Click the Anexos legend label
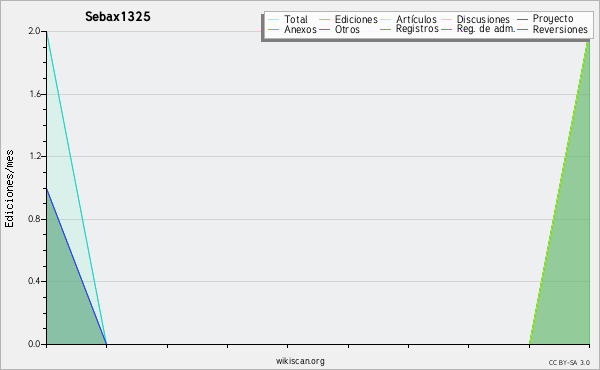Viewport: 600px width, 370px height. pyautogui.click(x=300, y=29)
